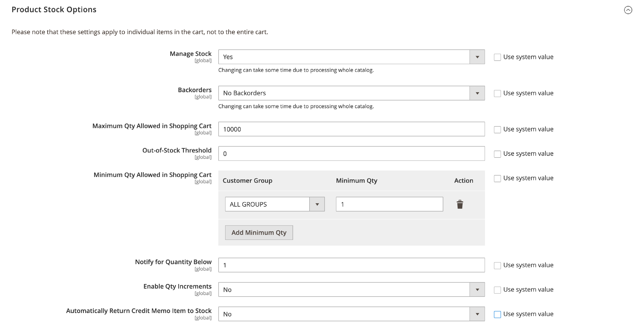Check Use system value for Automatically Return Credit Memo
Screen dimensions: 644x329
(x=497, y=314)
